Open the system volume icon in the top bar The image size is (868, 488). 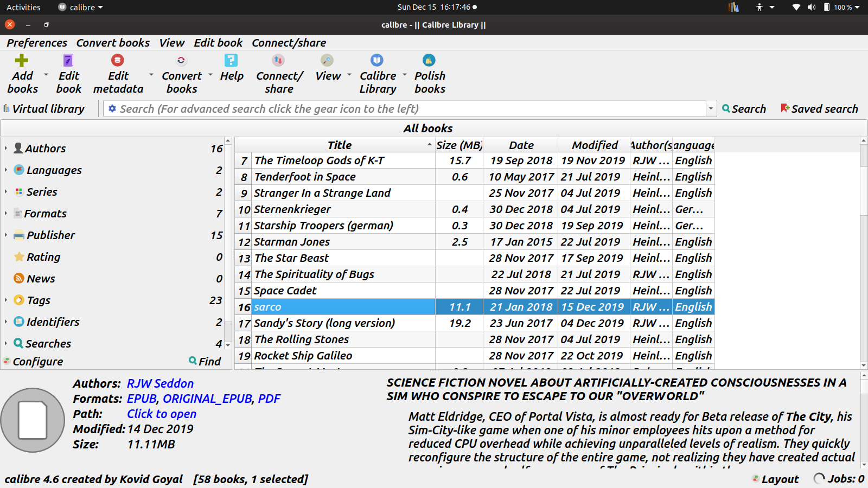coord(812,7)
